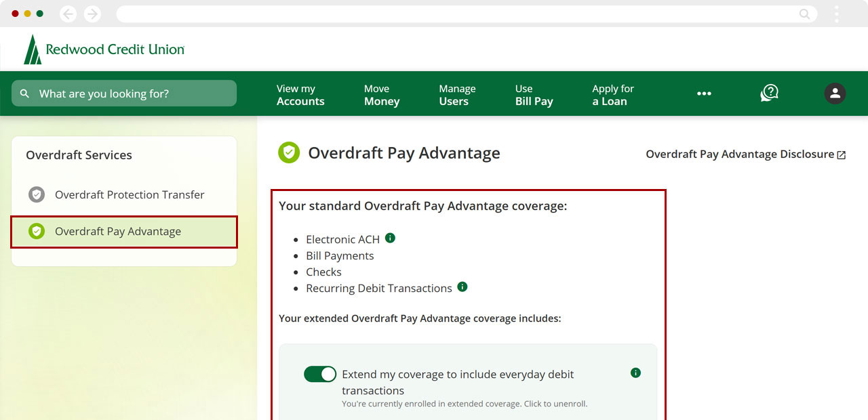Expand the View my Accounts menu
Screen dimensions: 868x420
(x=300, y=95)
